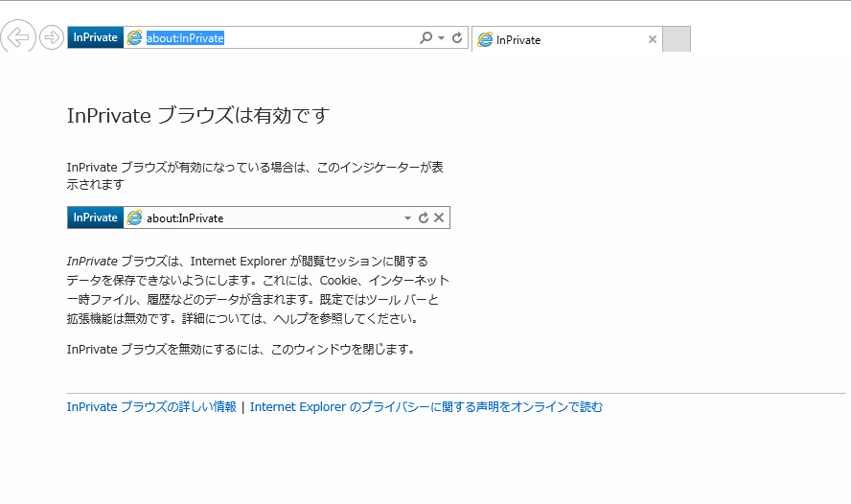
Task: Open a new tab with the blank tab button
Action: click(676, 39)
